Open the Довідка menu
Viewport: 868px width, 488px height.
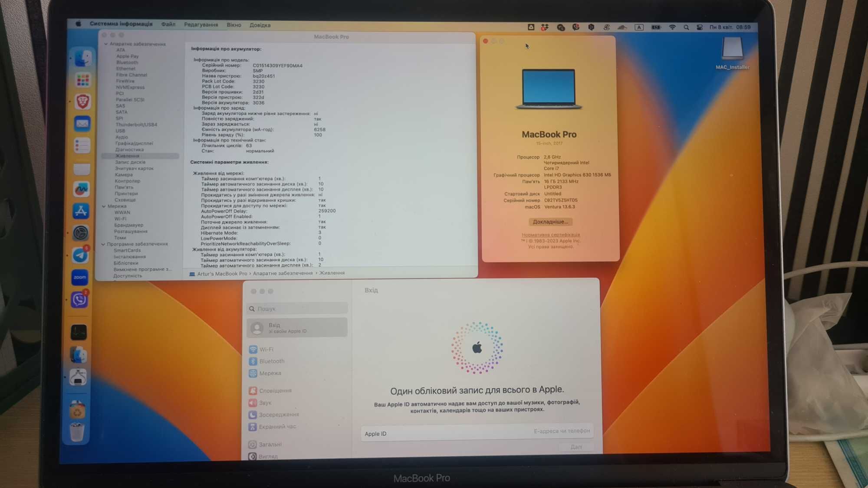coord(260,25)
